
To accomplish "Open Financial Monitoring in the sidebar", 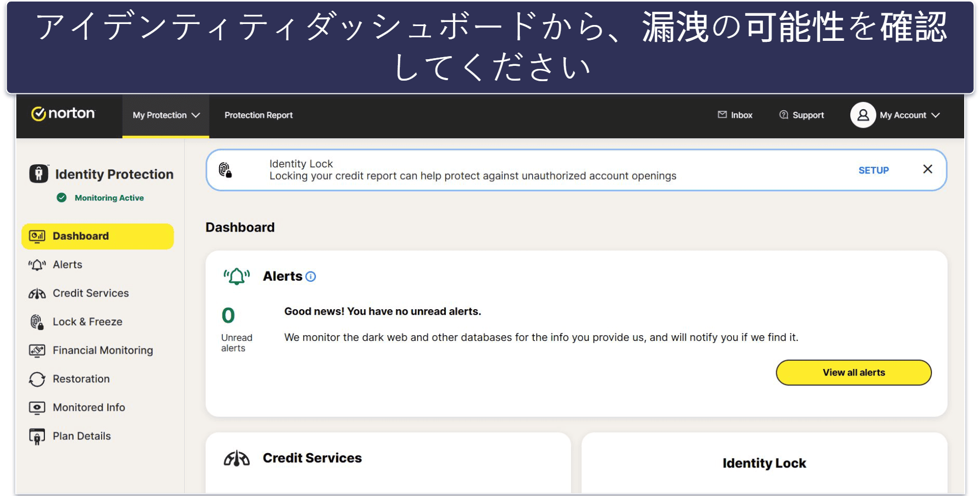I will [x=103, y=350].
